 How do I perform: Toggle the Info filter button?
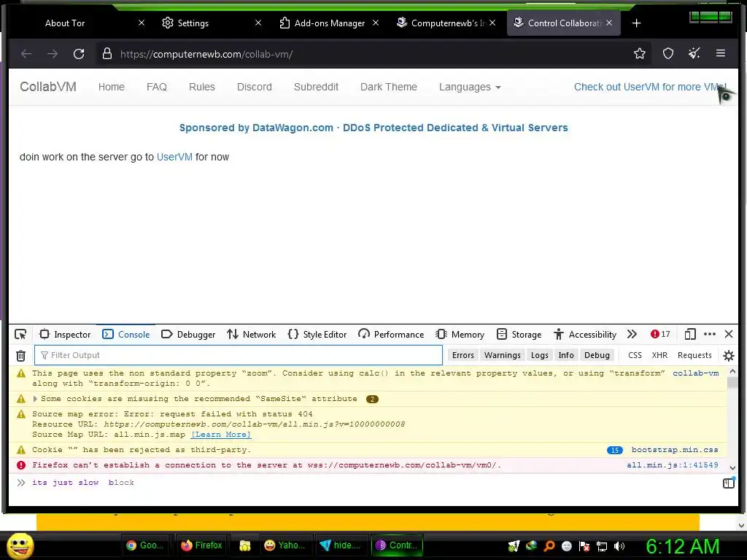pos(566,355)
